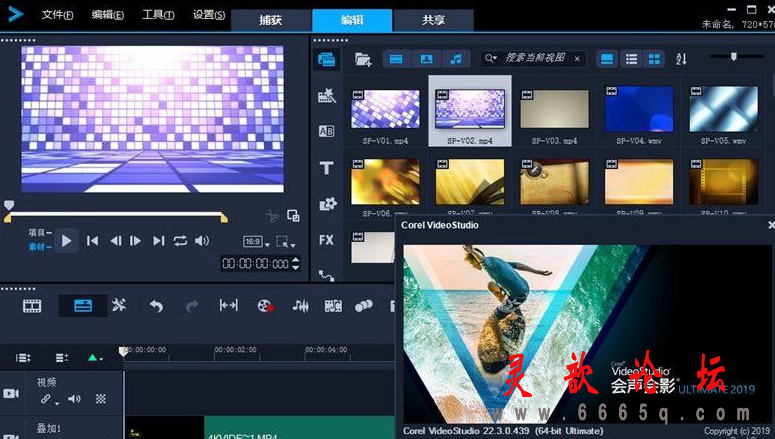This screenshot has width=775, height=439.
Task: Open the Path motion panel icon
Action: (x=326, y=275)
